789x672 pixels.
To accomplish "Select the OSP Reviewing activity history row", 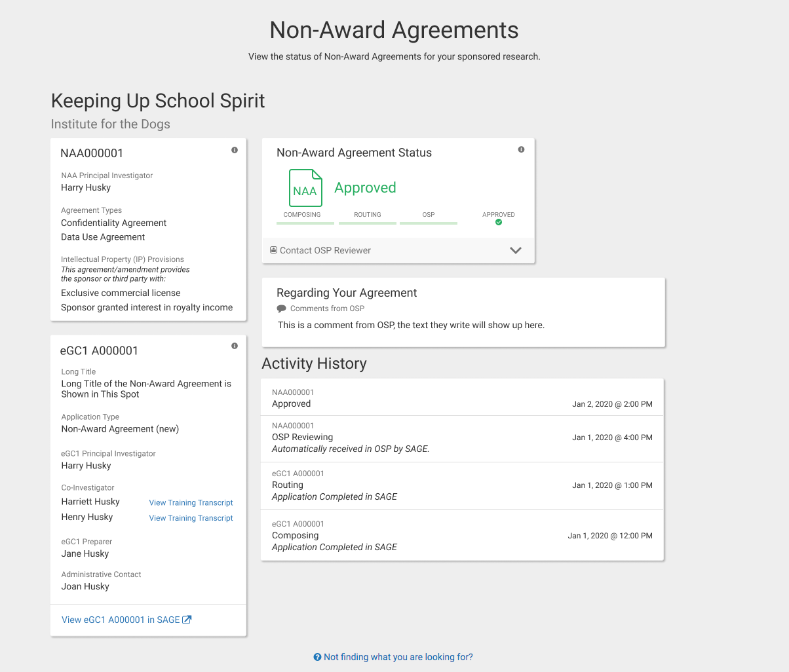I will [x=463, y=439].
